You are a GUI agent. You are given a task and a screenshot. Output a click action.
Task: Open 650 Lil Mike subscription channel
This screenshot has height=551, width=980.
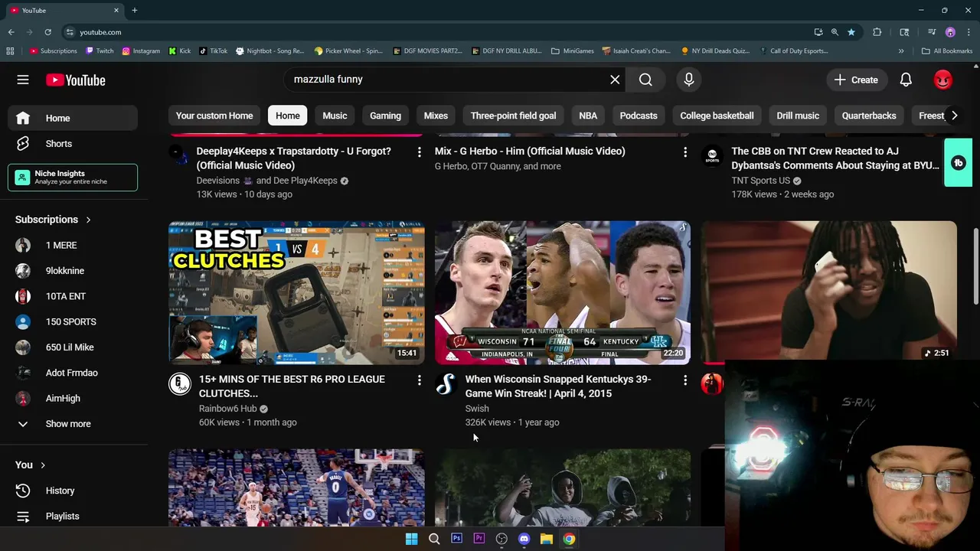click(x=73, y=347)
